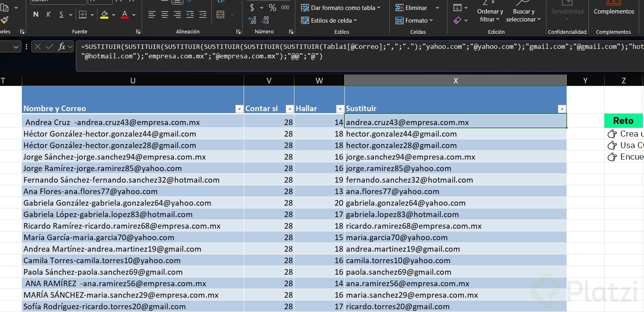Open Ordenar y filtrar menu
The height and width of the screenshot is (312, 644).
[x=490, y=12]
